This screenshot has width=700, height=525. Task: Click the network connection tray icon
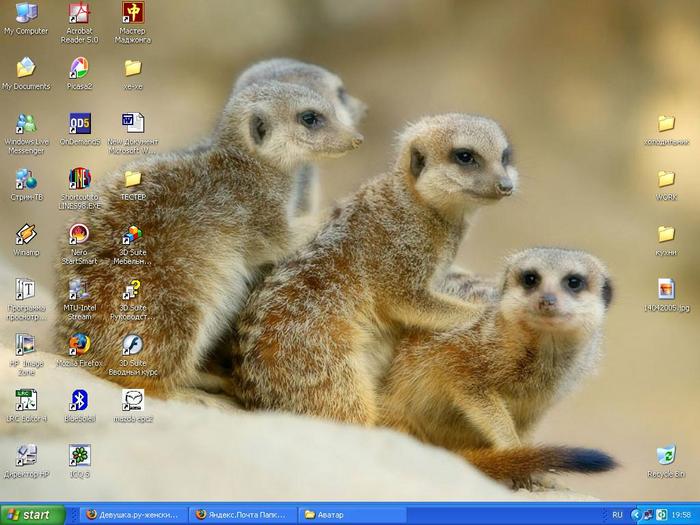coord(647,515)
